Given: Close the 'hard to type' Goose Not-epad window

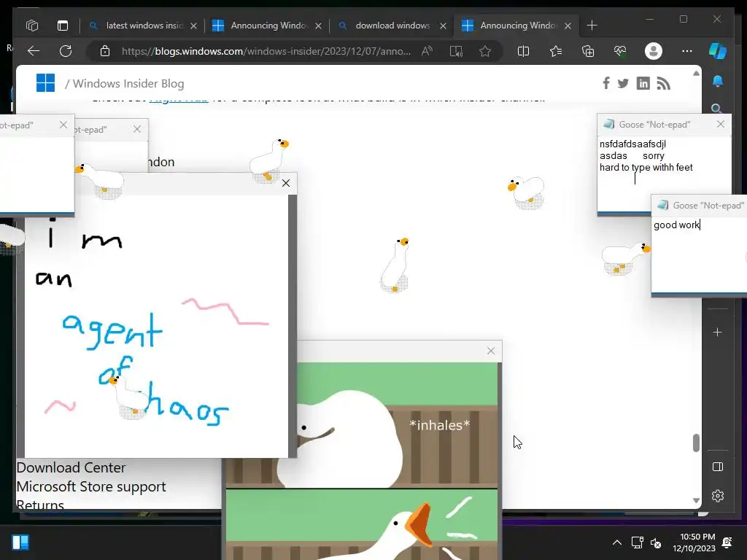Looking at the screenshot, I should tap(720, 124).
